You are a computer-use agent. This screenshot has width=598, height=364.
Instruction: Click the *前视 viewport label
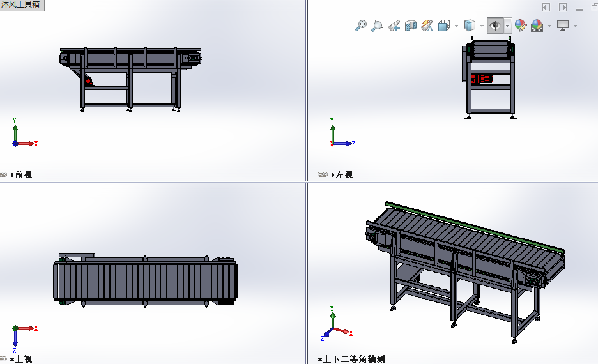21,174
